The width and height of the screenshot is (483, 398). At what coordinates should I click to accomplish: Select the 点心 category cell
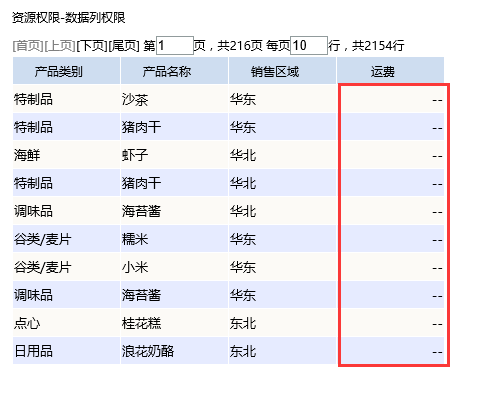tap(66, 323)
